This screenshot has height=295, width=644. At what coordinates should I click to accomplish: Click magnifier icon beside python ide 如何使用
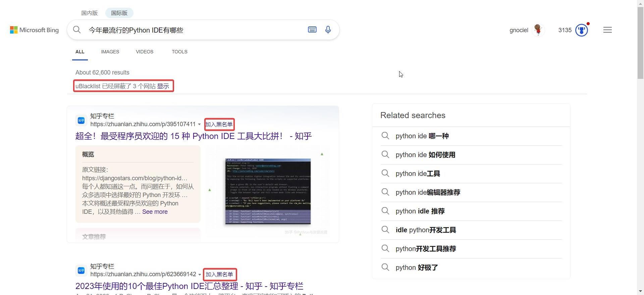click(x=385, y=154)
